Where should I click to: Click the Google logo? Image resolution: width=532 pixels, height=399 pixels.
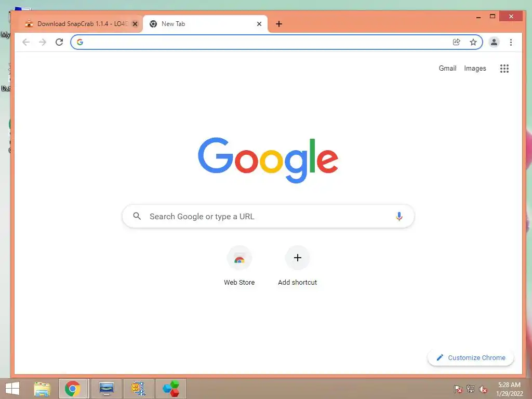(x=268, y=160)
